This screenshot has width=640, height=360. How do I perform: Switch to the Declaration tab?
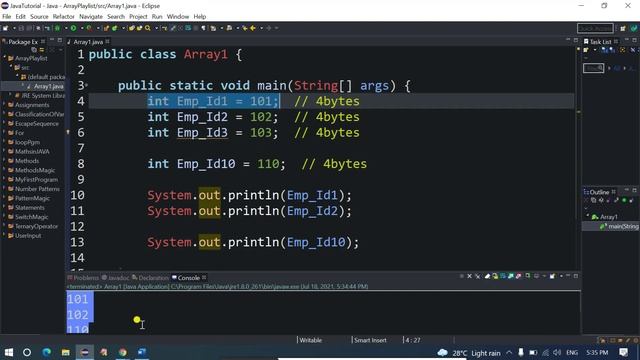pyautogui.click(x=150, y=278)
